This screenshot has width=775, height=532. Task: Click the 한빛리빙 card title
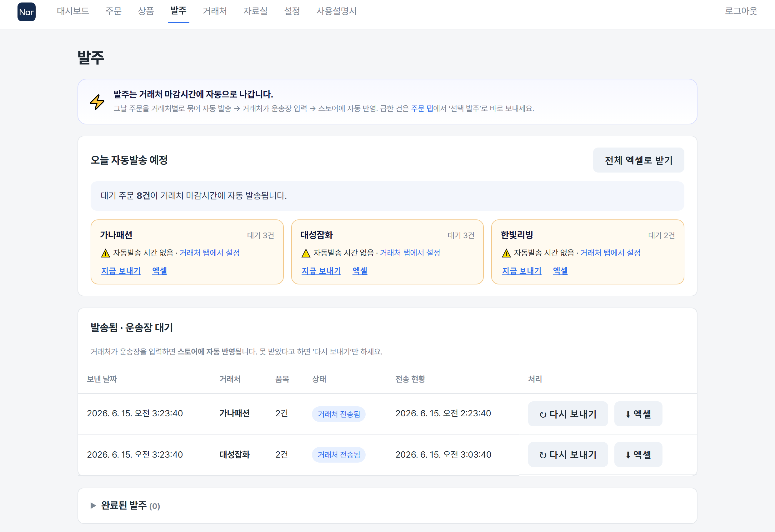pyautogui.click(x=517, y=235)
